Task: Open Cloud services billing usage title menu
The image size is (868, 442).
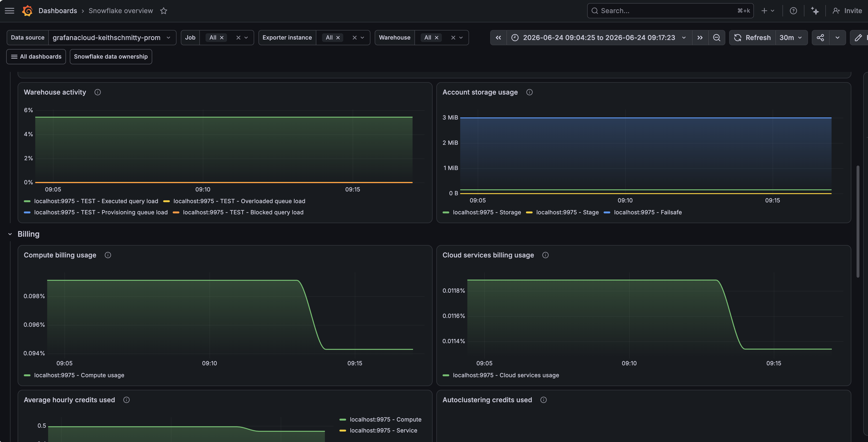Action: click(x=488, y=255)
